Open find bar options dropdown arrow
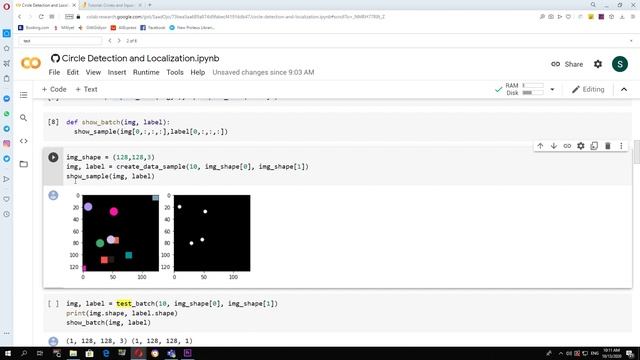 (631, 41)
